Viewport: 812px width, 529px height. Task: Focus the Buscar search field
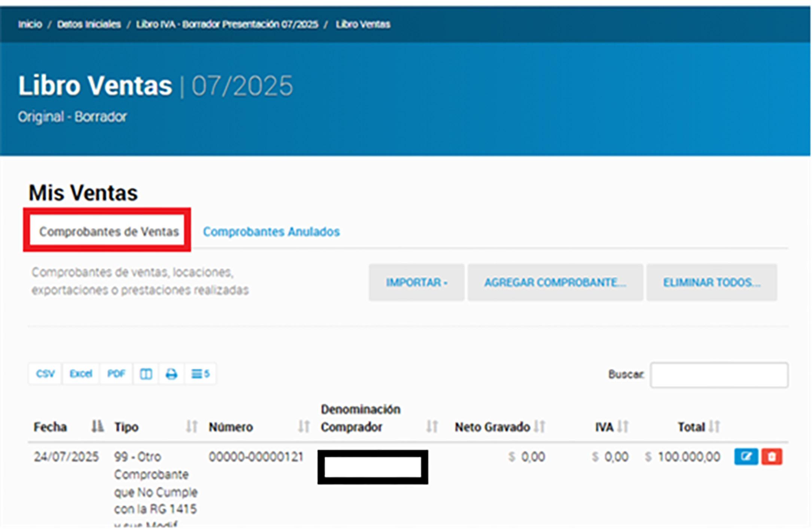[x=719, y=375]
